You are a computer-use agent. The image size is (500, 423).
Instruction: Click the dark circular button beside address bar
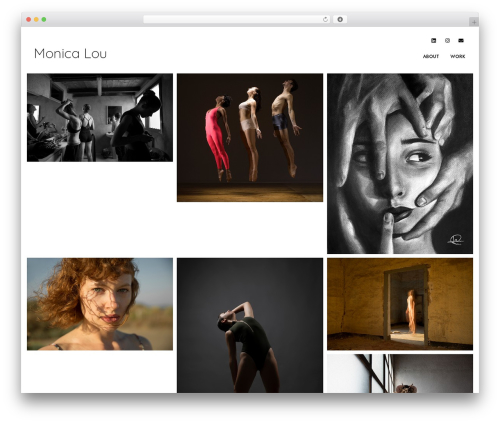coord(340,19)
